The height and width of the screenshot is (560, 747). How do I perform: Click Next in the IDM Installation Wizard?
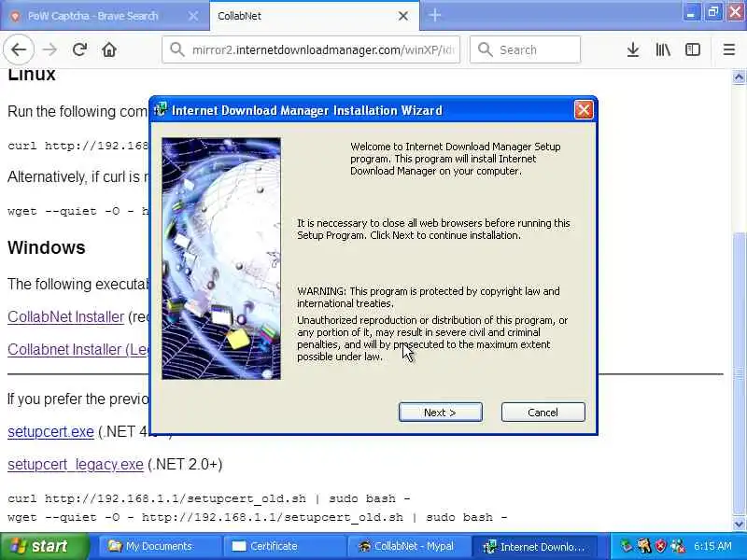(440, 413)
